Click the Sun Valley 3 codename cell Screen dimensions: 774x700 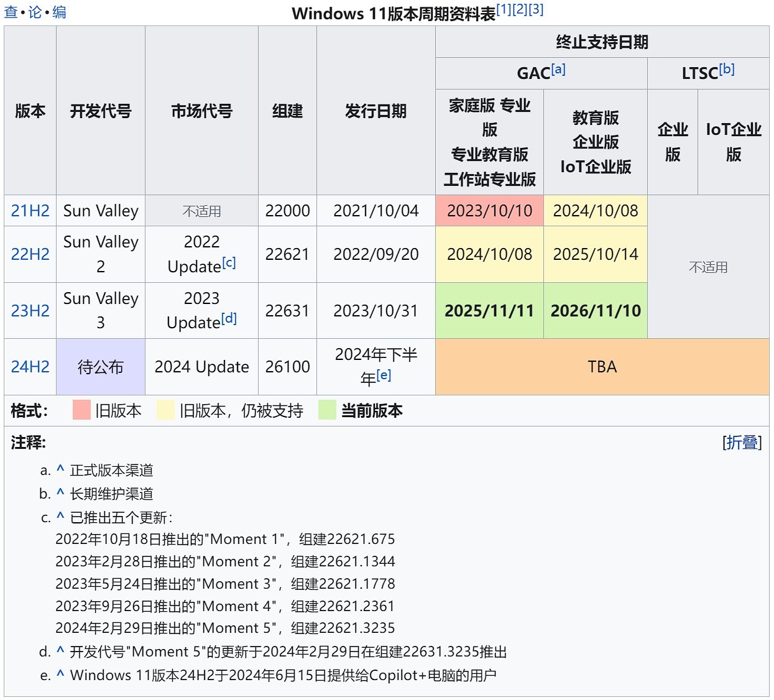[x=101, y=311]
